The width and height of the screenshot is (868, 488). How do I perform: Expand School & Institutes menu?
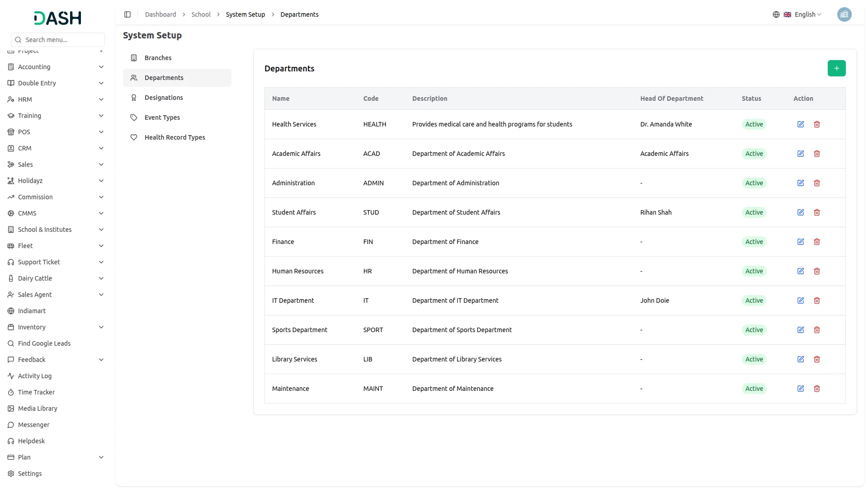coord(56,230)
